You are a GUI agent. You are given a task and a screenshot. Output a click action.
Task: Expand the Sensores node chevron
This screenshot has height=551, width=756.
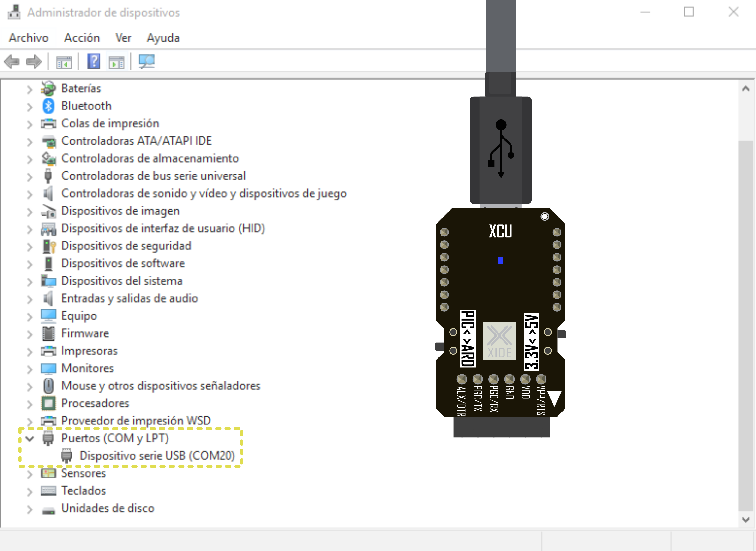29,474
